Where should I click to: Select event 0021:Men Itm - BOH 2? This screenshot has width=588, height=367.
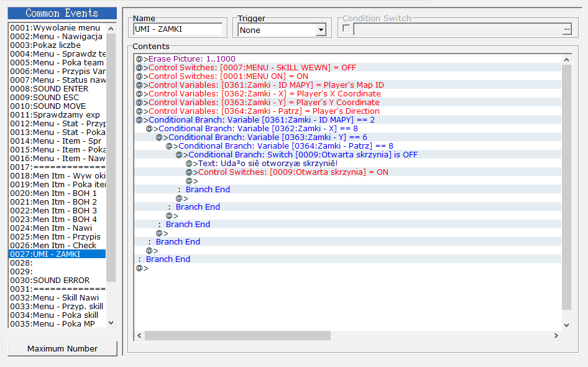click(x=57, y=202)
